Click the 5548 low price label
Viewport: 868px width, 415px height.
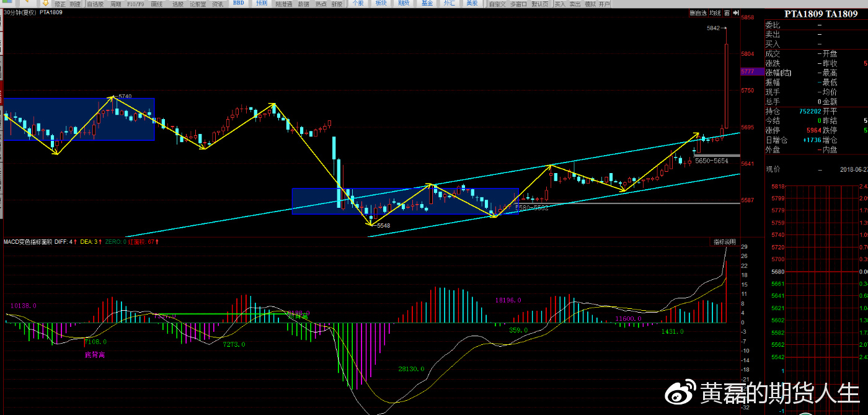tap(383, 225)
